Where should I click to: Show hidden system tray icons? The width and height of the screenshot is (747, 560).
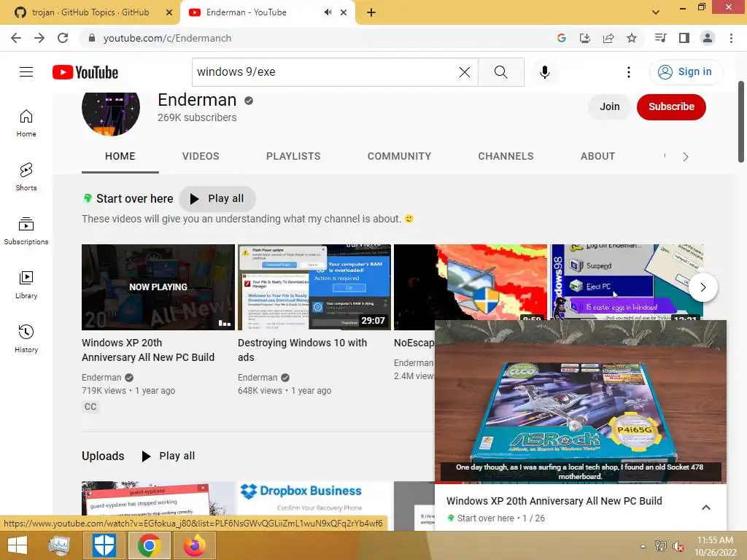(x=643, y=546)
